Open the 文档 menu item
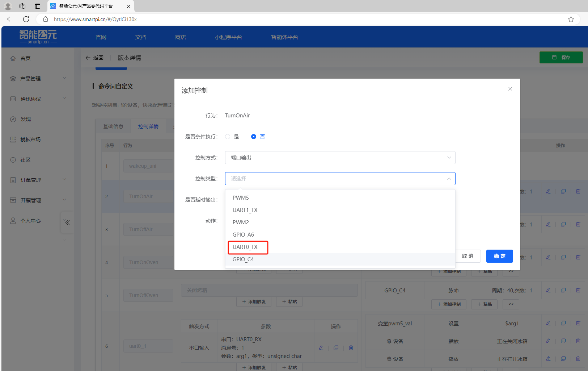Image resolution: width=588 pixels, height=371 pixels. click(141, 37)
